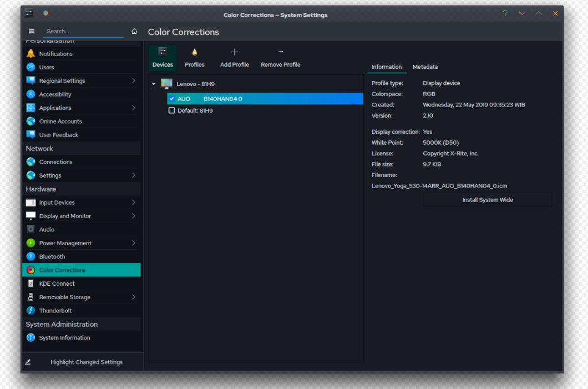Viewport: 588px width, 389px height.
Task: Select the Thunderbolt icon entry
Action: [31, 311]
